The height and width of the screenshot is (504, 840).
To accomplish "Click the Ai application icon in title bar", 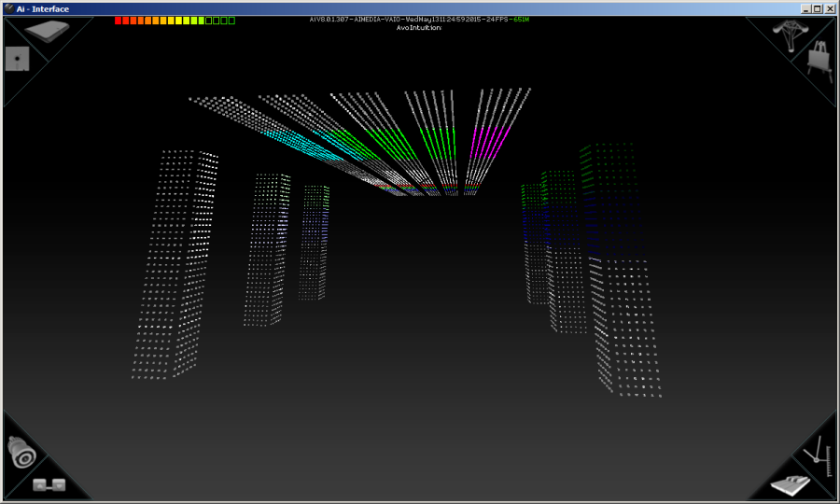I will (9, 8).
